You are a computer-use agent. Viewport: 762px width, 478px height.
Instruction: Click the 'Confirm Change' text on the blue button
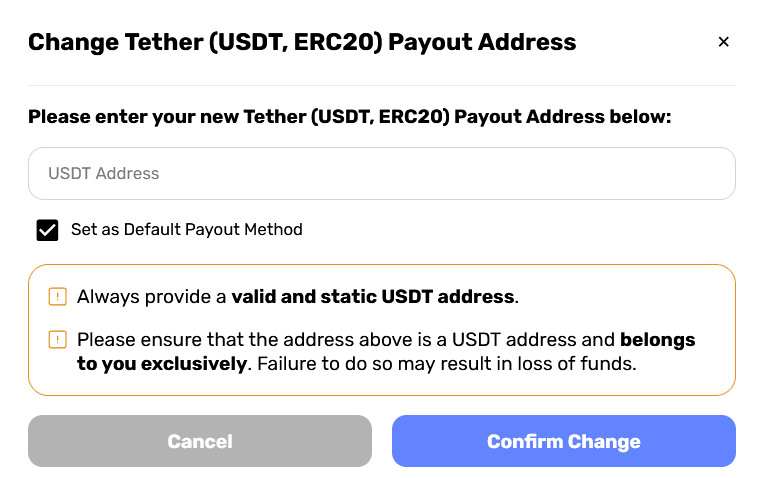[x=564, y=442]
